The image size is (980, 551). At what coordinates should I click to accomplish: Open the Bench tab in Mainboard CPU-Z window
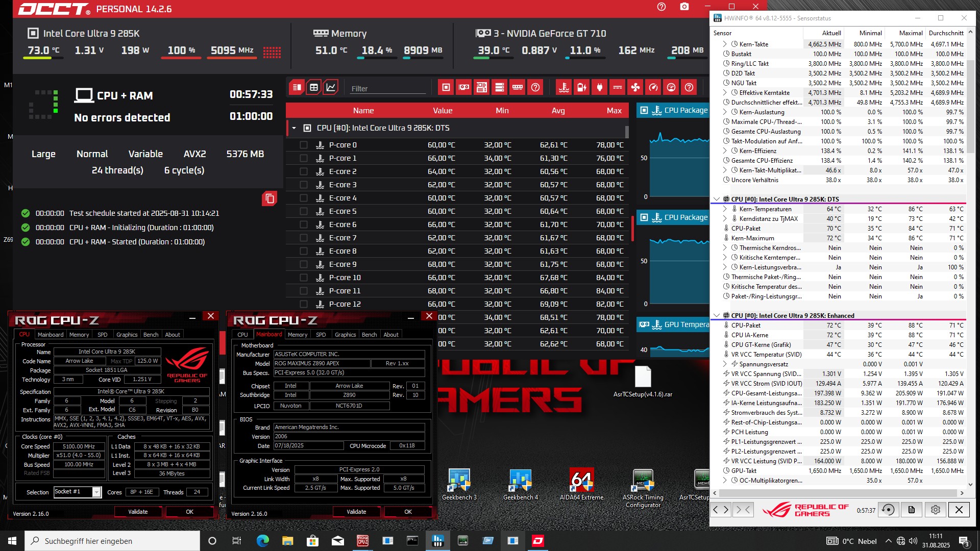point(369,335)
